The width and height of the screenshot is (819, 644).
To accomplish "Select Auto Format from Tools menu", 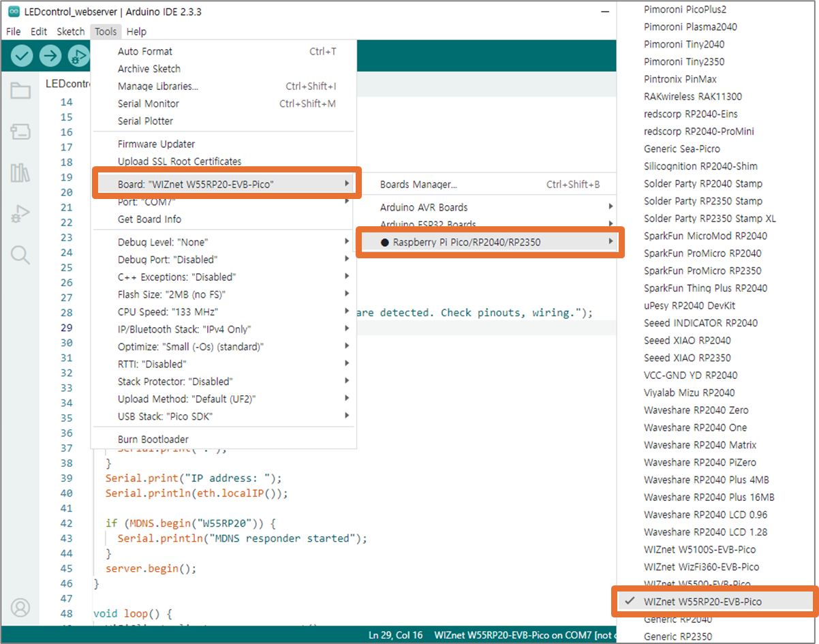I will point(223,51).
